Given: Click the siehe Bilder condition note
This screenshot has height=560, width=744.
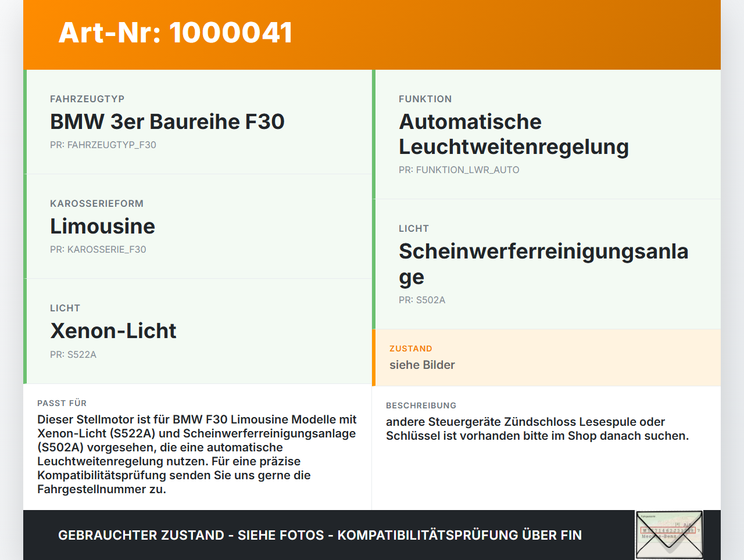Looking at the screenshot, I should coord(422,365).
